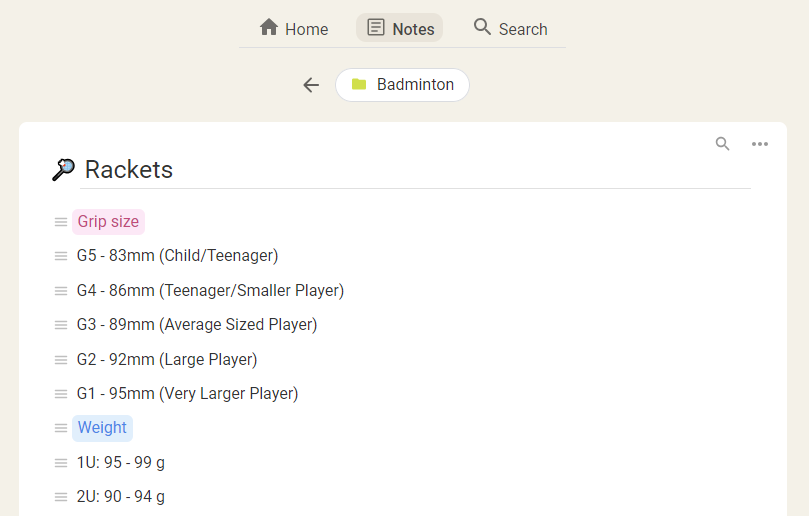Edit the Rackets note title
Image resolution: width=809 pixels, height=516 pixels.
coord(129,170)
